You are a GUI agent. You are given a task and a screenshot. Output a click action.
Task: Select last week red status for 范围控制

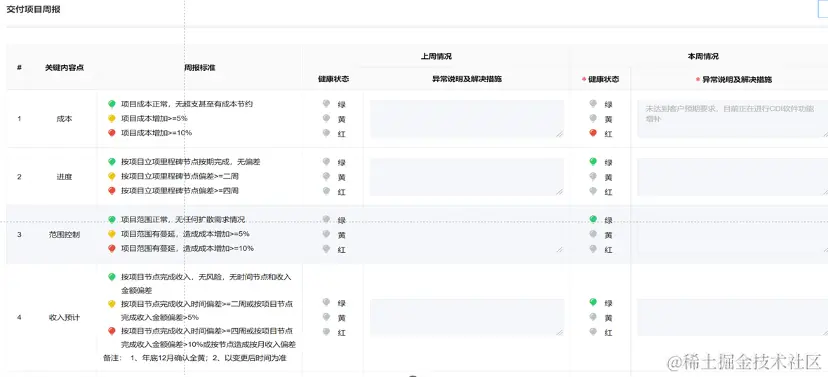(326, 249)
